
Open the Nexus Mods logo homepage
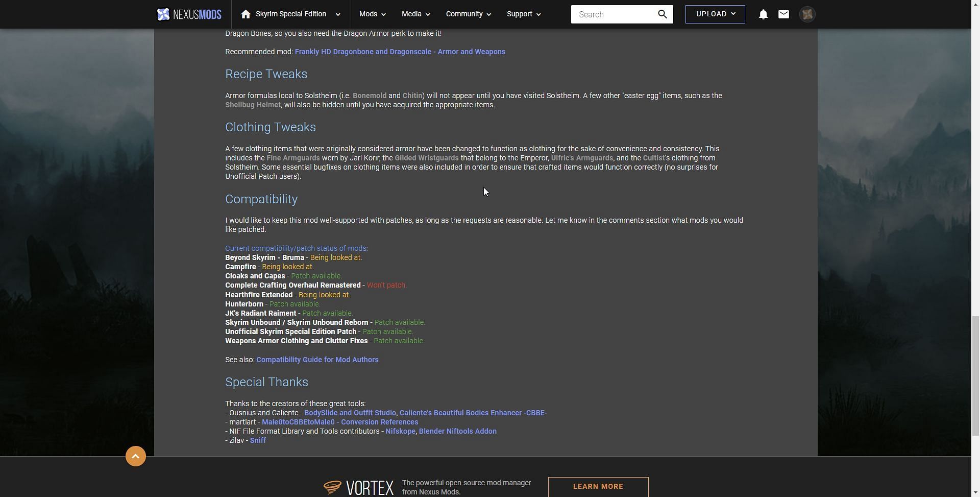tap(189, 14)
